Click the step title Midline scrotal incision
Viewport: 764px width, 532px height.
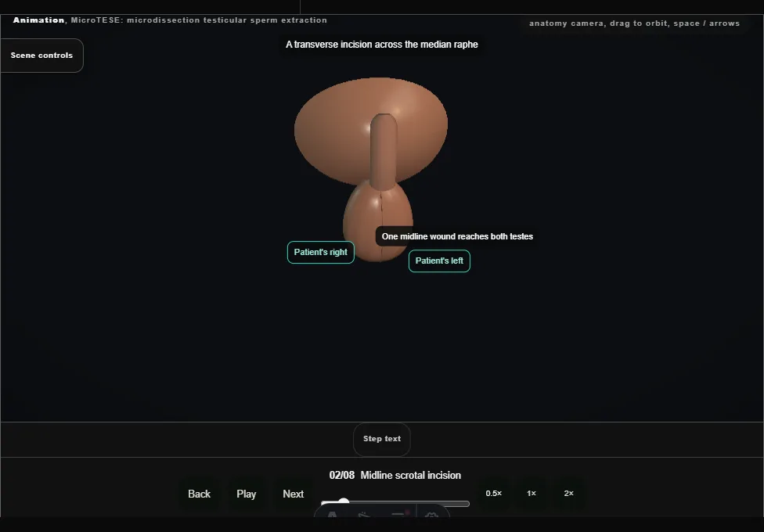(x=411, y=475)
